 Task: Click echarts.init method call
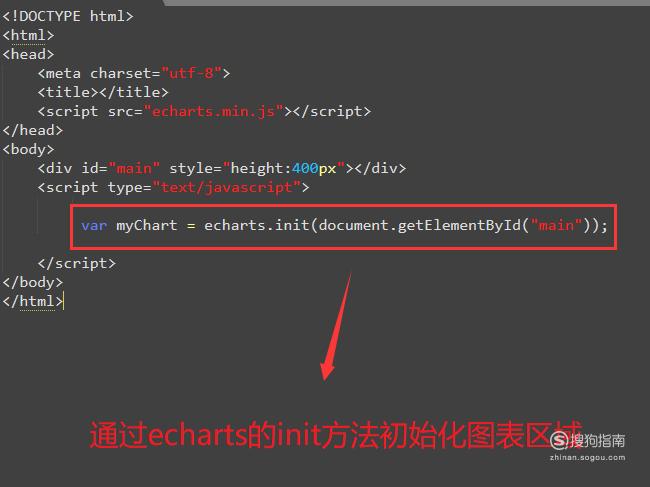click(256, 225)
